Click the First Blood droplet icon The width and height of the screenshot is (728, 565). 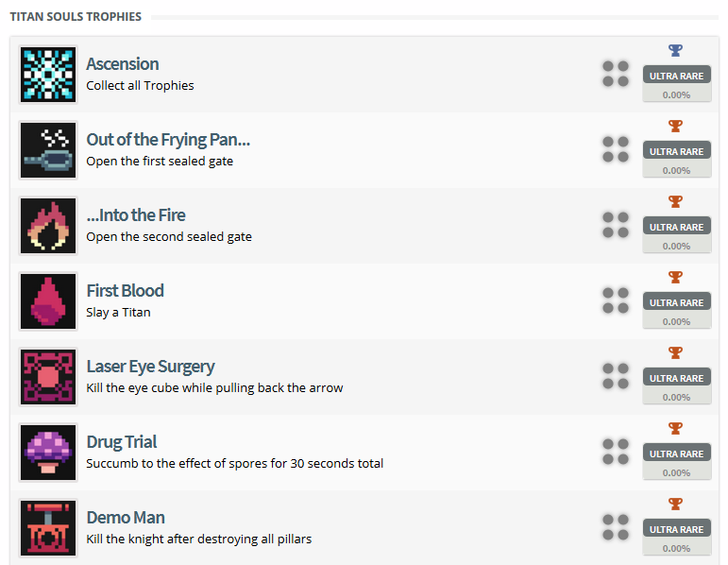click(48, 301)
